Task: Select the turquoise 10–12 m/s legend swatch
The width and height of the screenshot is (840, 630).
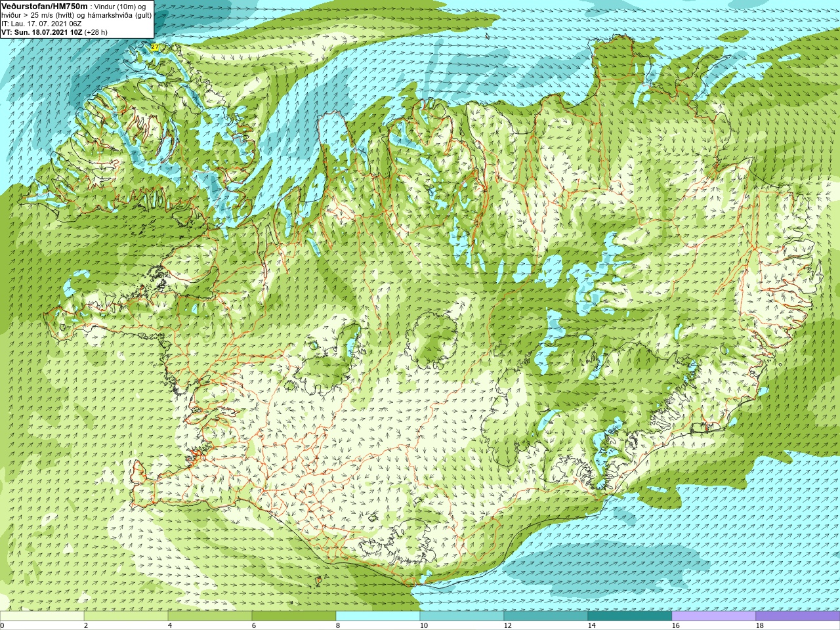Action: tap(462, 616)
